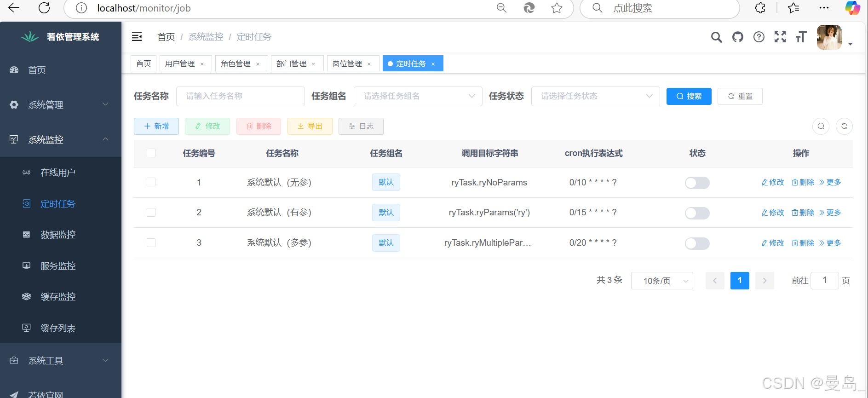Enable the status switch for task 1
The height and width of the screenshot is (398, 868).
pos(697,183)
